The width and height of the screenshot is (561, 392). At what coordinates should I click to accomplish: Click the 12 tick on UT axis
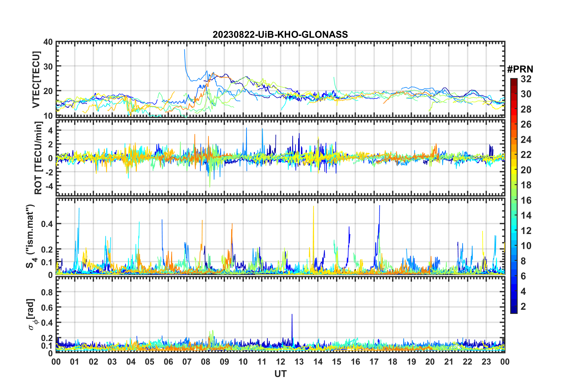coord(280,362)
